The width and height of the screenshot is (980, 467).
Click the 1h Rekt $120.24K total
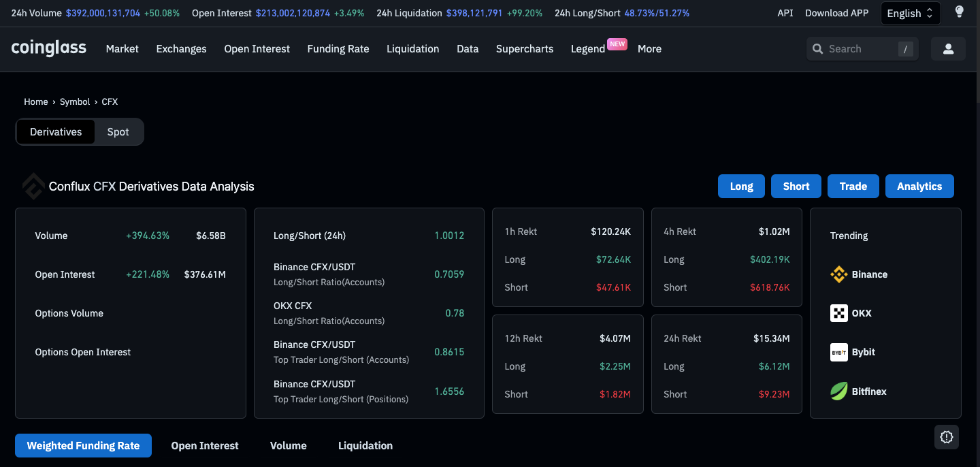coord(611,231)
